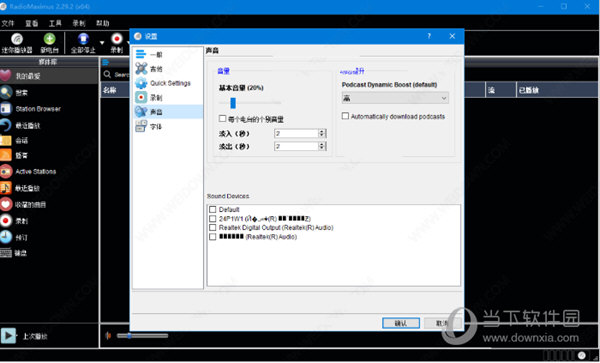Screen dimensions: 600x363
Task: Check the last Realtek(R) Audio device checkbox
Action: [x=213, y=237]
